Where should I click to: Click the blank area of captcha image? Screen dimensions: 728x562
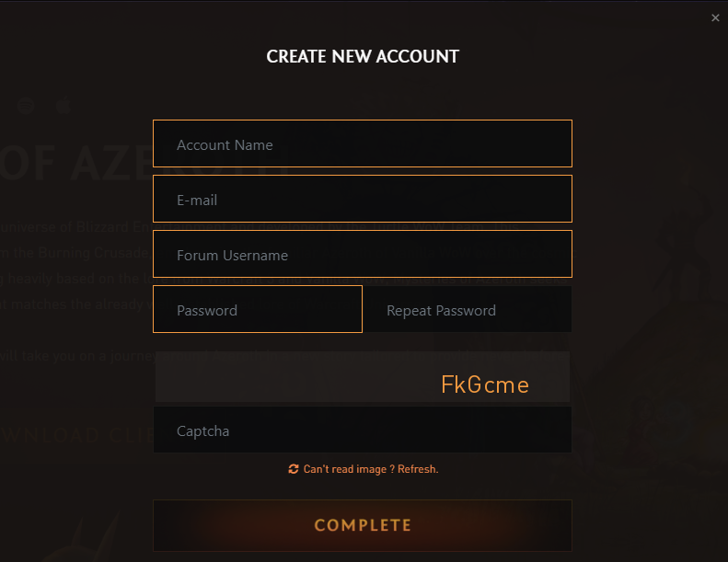coord(276,379)
